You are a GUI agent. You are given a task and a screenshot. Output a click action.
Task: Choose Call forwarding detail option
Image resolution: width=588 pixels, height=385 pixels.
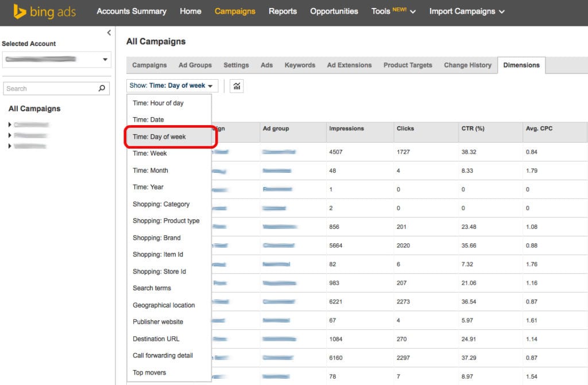pos(169,355)
